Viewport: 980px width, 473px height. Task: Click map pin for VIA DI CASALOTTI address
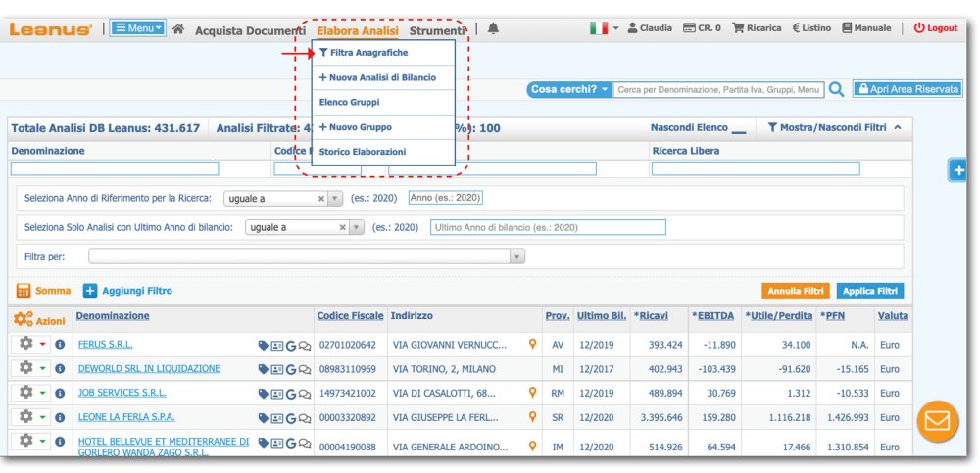[x=532, y=393]
